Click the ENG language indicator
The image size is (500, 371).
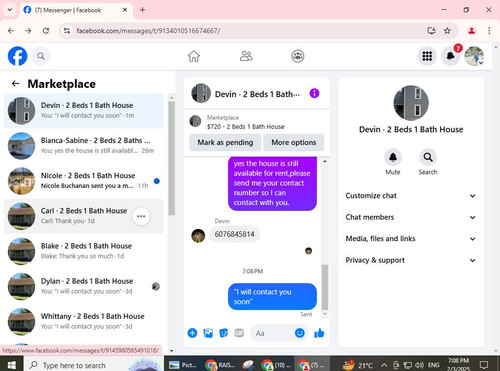pyautogui.click(x=434, y=365)
